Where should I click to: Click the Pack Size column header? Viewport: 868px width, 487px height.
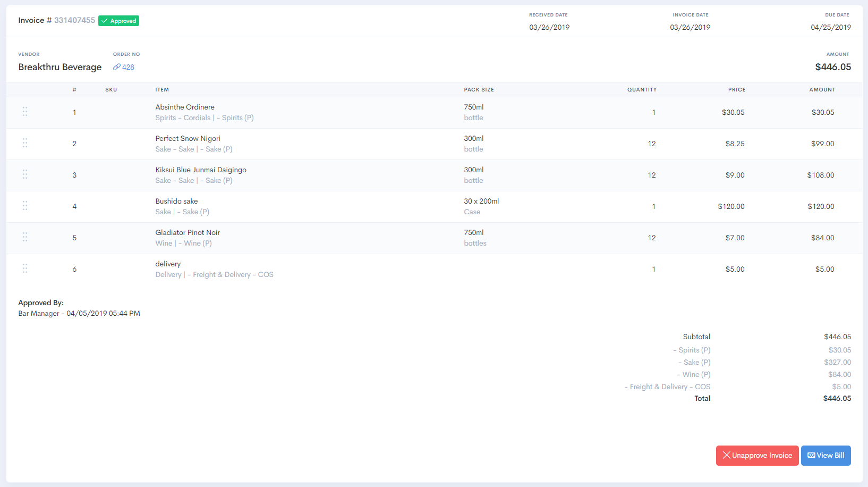(479, 90)
